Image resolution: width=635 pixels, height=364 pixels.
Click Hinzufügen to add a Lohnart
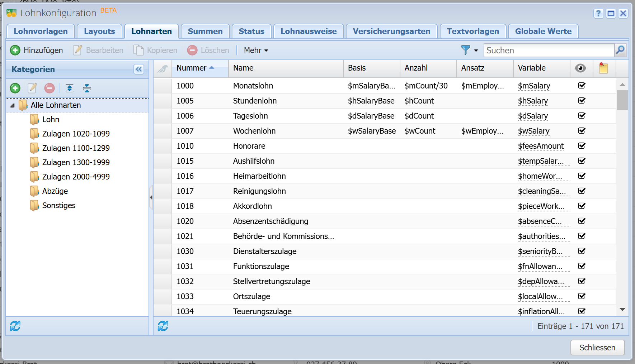coord(37,50)
